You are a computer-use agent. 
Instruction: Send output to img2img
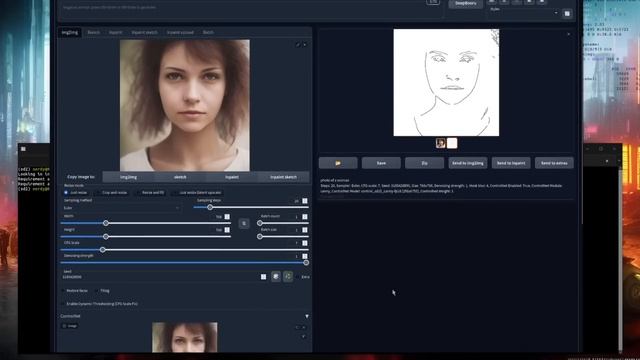click(x=468, y=163)
